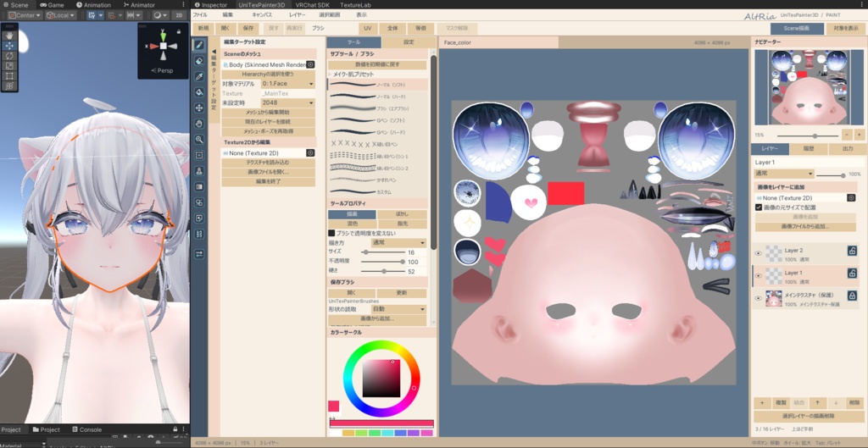
Task: Collapse the 編集ターゲット設定 side panel arrow
Action: click(214, 52)
